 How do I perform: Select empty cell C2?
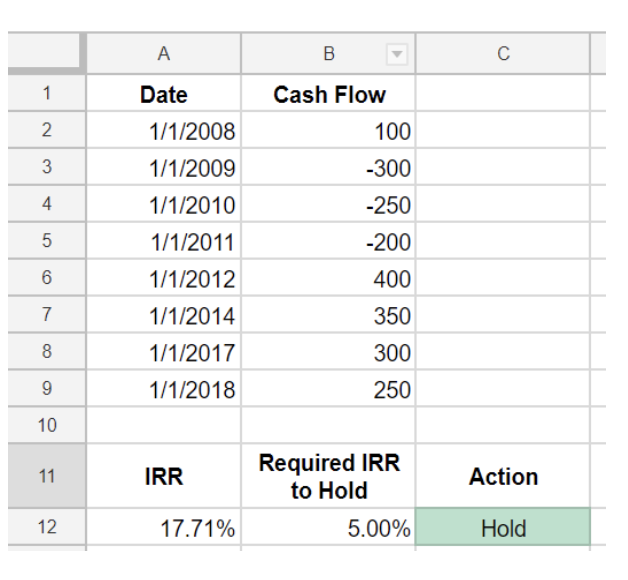[503, 130]
